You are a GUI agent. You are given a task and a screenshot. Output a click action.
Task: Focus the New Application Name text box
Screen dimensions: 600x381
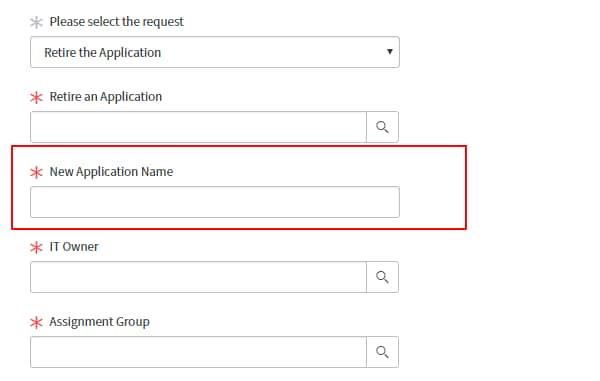(215, 202)
